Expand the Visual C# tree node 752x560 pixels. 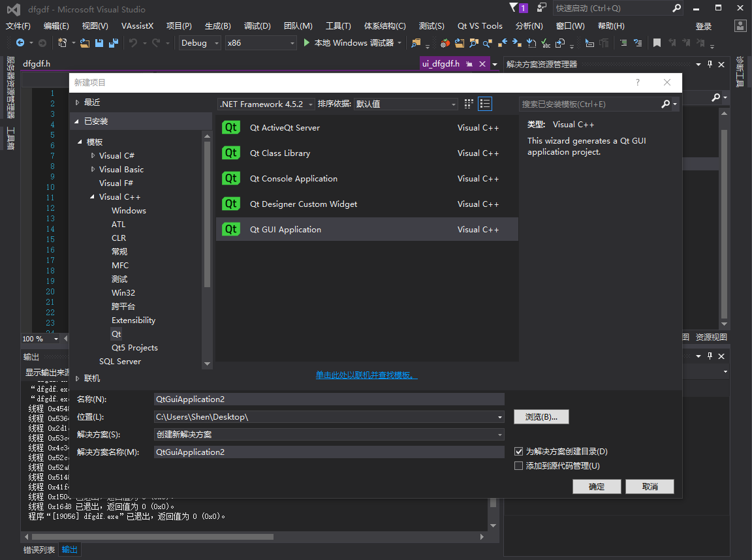point(93,155)
